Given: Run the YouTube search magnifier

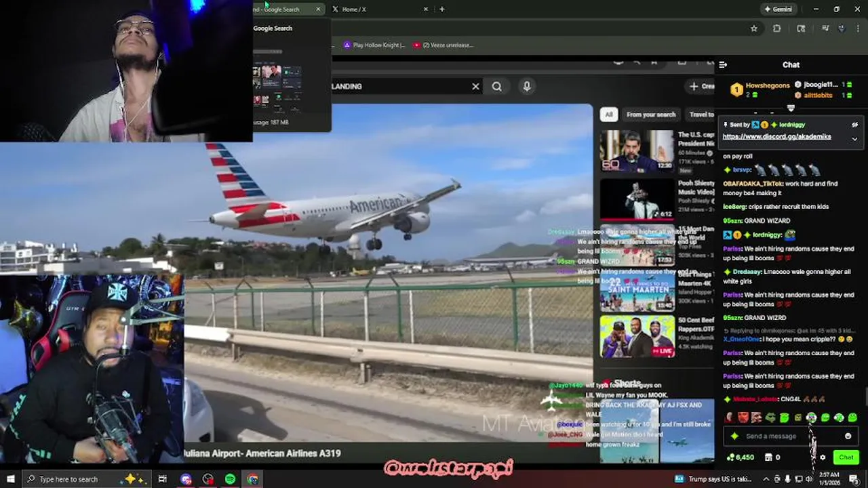Looking at the screenshot, I should tap(497, 86).
